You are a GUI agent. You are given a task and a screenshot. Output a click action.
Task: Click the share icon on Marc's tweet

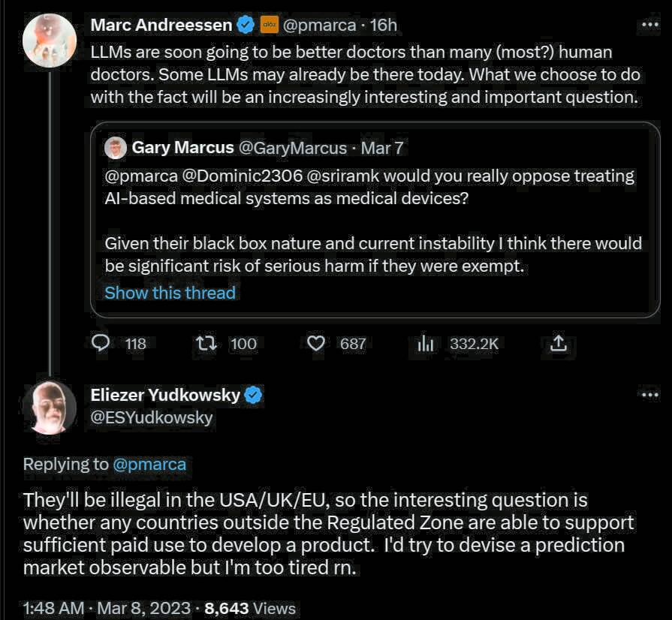pyautogui.click(x=558, y=344)
